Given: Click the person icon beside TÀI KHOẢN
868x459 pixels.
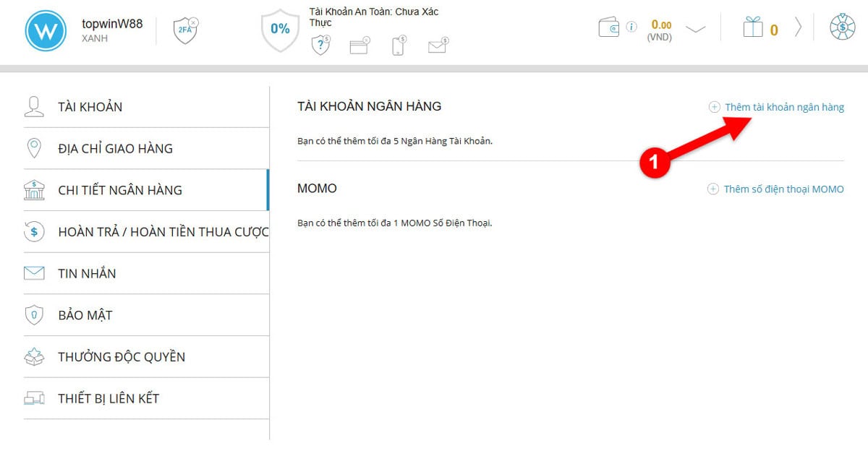Looking at the screenshot, I should pyautogui.click(x=34, y=106).
